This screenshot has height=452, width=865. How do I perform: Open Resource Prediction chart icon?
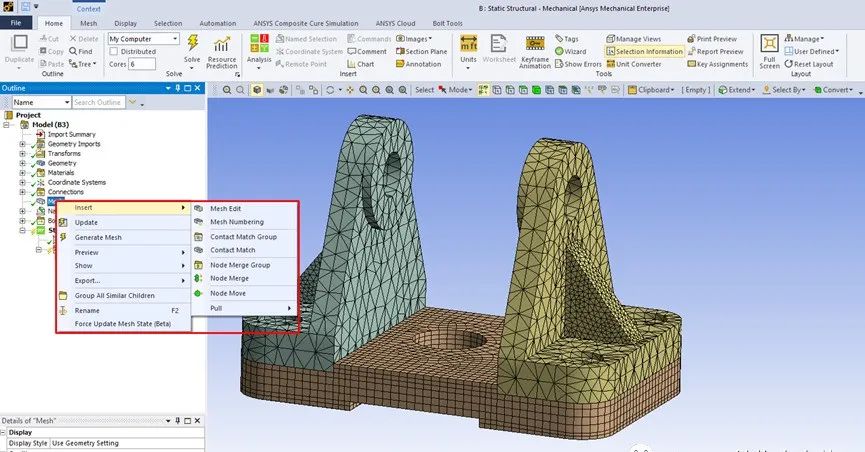pos(222,44)
